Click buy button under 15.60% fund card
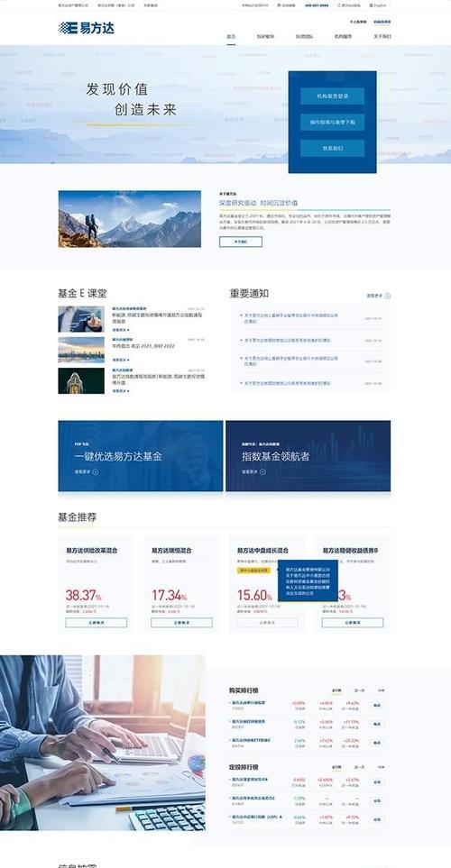This screenshot has width=451, height=868. (267, 623)
